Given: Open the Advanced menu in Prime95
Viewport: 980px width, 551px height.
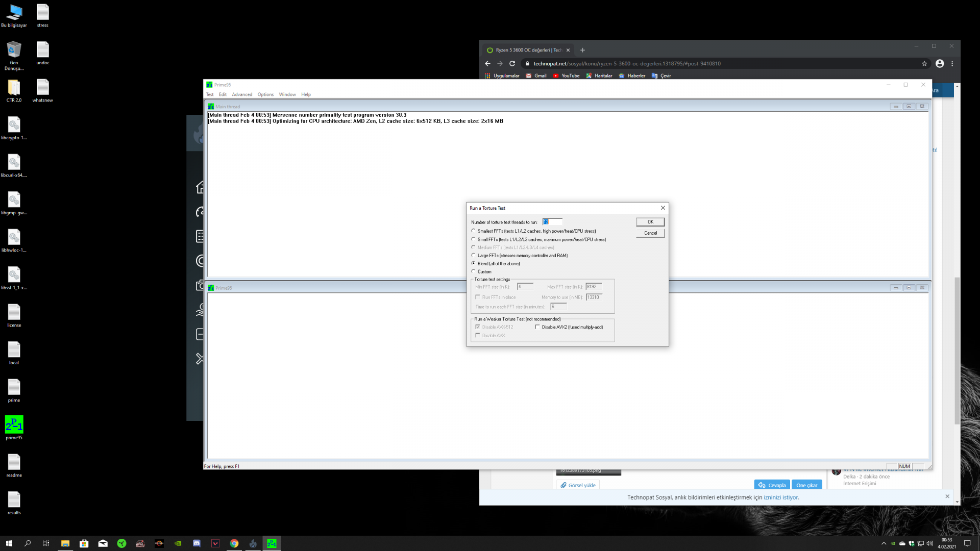Looking at the screenshot, I should (x=241, y=94).
